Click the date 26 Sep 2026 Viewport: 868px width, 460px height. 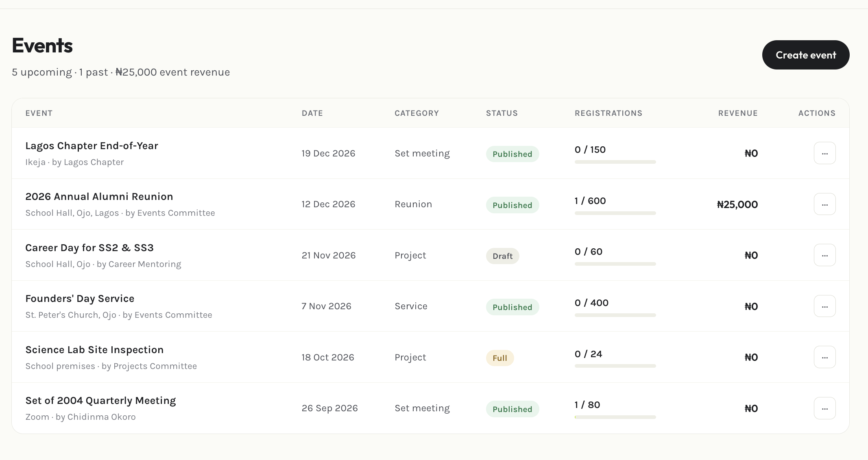click(x=329, y=408)
